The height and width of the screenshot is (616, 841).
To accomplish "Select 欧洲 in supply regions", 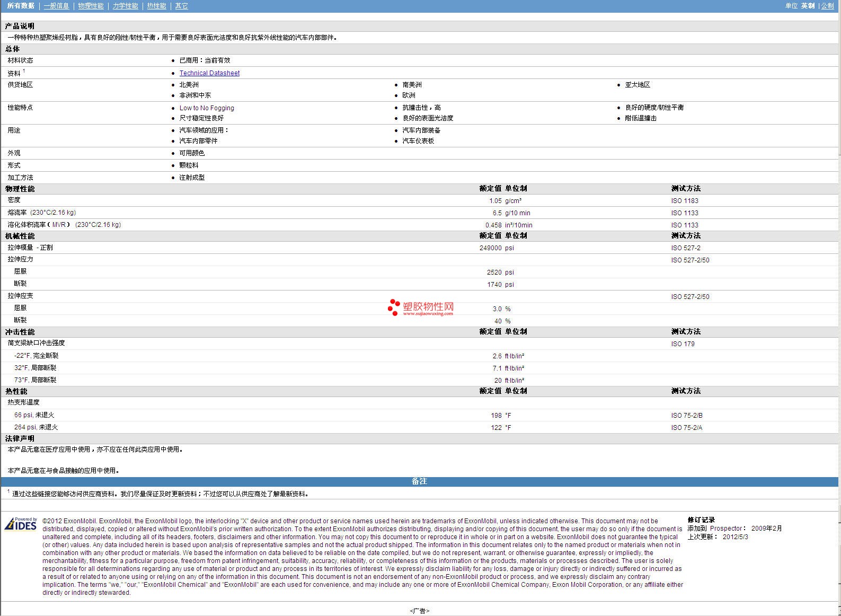I will coord(409,95).
